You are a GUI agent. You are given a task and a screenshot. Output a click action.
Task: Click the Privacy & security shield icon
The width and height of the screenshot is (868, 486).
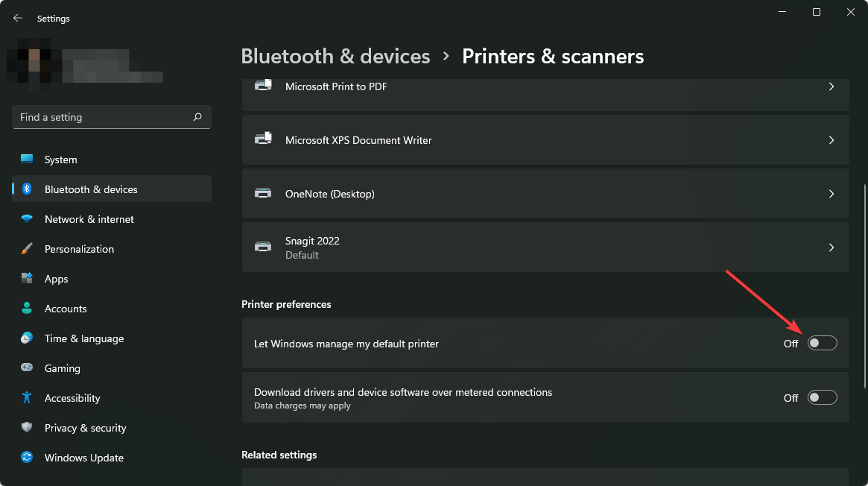[27, 427]
